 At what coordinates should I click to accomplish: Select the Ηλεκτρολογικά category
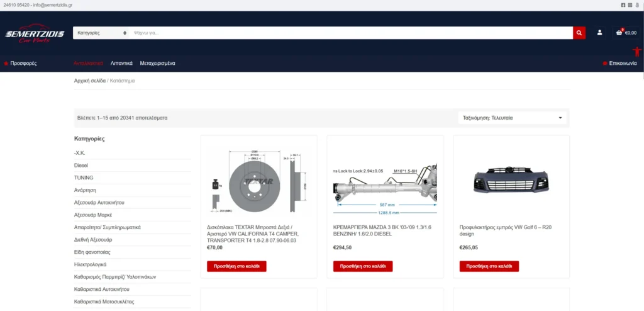pos(91,264)
